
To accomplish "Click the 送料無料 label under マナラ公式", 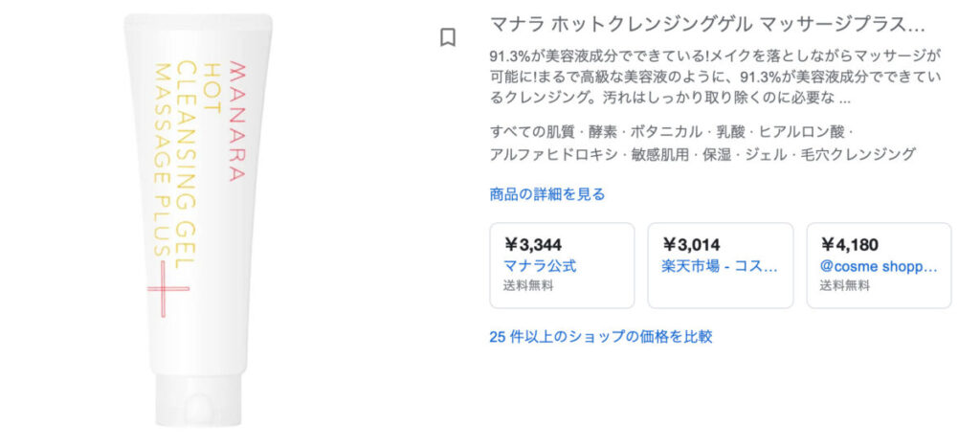I will click(x=528, y=285).
